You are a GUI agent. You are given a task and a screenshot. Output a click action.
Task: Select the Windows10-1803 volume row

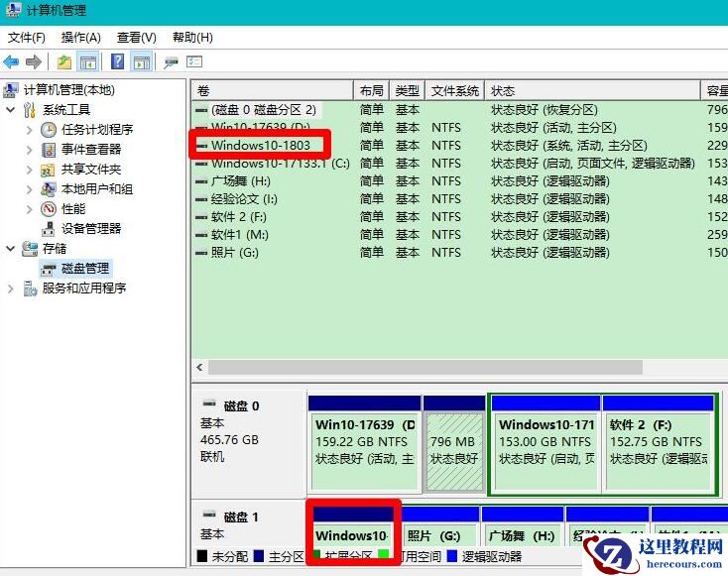tap(459, 146)
